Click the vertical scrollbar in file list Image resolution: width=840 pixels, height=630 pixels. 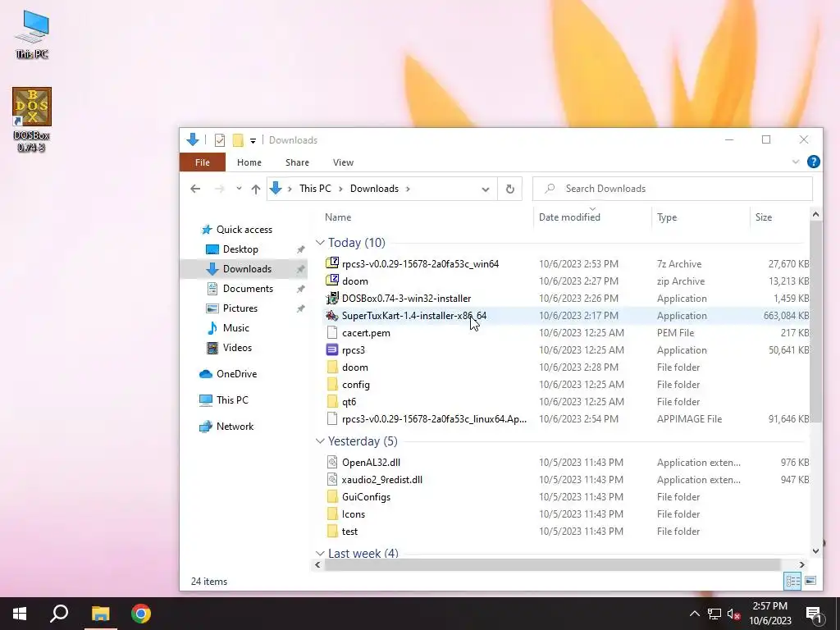point(815,322)
